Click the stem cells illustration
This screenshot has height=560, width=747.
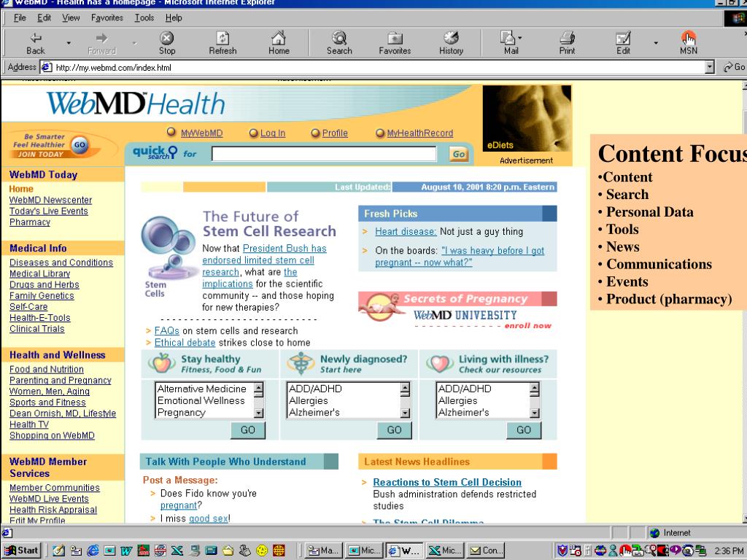(x=168, y=248)
